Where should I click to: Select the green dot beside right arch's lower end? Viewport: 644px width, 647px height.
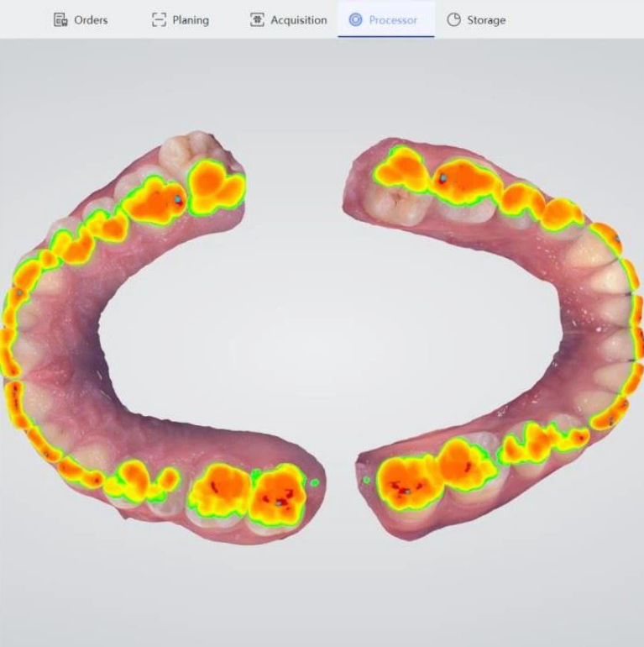coord(366,480)
